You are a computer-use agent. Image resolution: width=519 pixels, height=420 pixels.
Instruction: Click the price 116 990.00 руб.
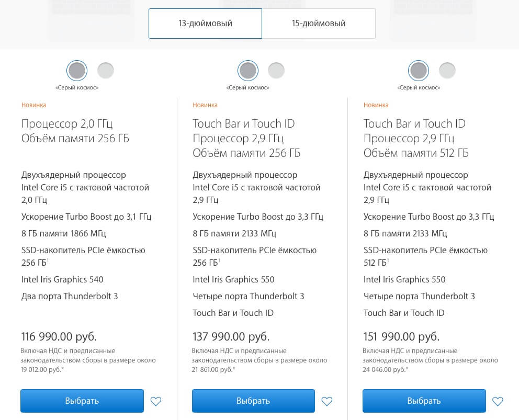click(59, 337)
